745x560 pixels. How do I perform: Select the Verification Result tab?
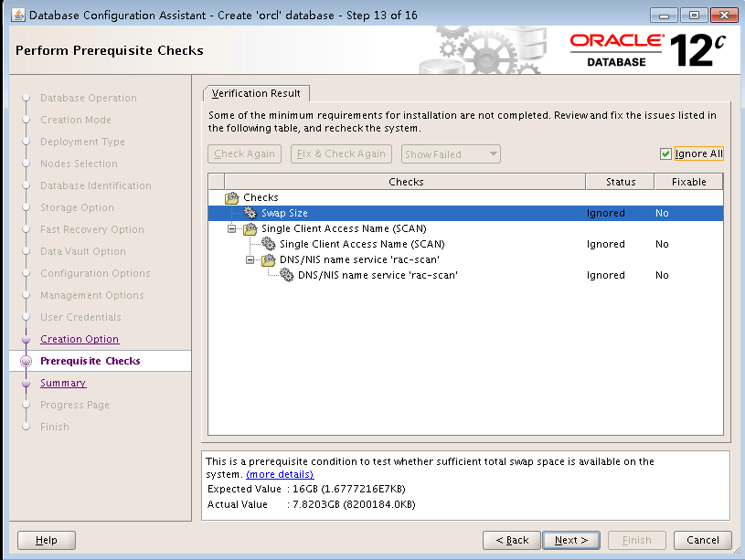pyautogui.click(x=256, y=93)
